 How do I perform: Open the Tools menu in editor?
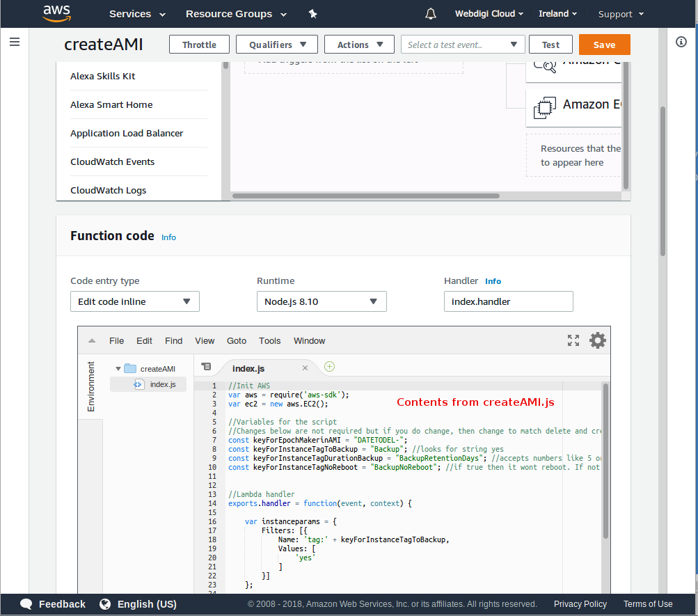click(x=270, y=341)
